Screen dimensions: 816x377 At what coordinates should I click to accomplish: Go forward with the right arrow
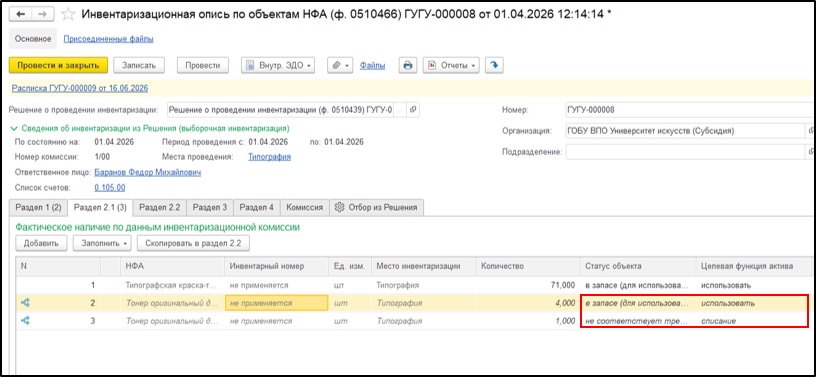pos(42,15)
